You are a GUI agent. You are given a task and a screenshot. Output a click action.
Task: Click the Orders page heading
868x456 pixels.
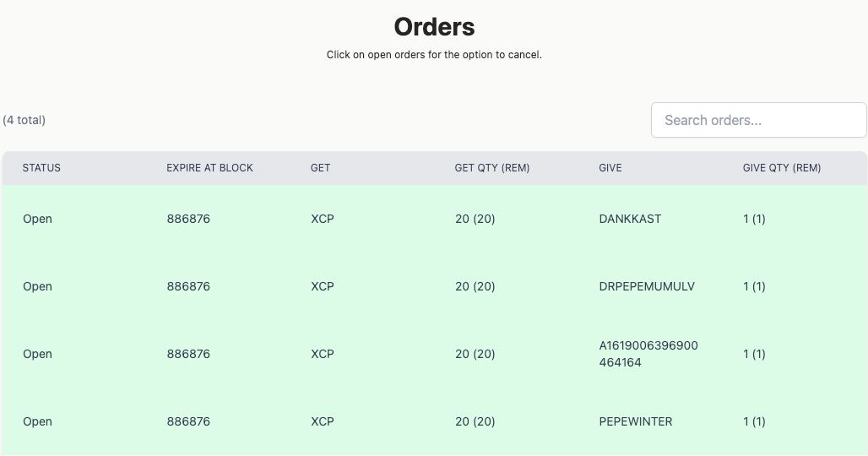434,27
